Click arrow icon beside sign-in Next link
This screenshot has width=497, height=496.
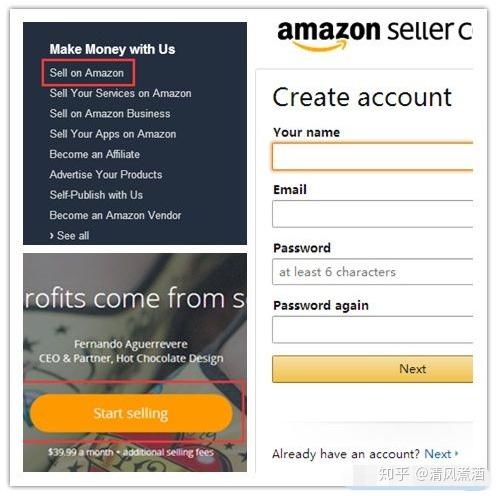click(x=456, y=453)
